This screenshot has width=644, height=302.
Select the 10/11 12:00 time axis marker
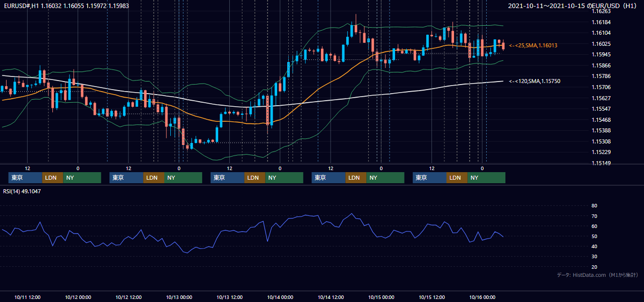28,297
